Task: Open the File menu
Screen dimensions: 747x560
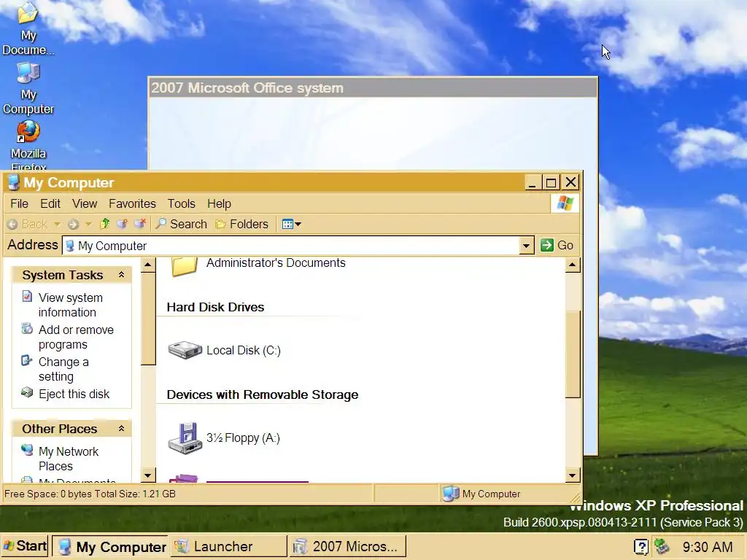Action: pos(20,204)
